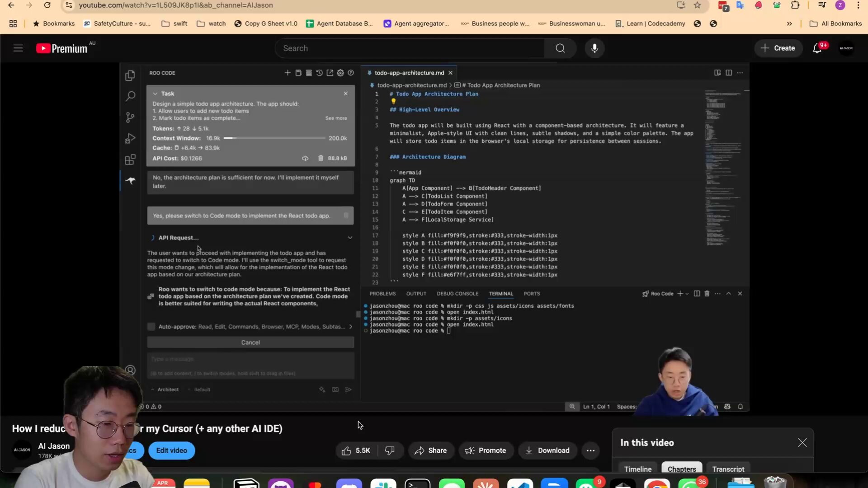Split the editor right icon

(729, 73)
